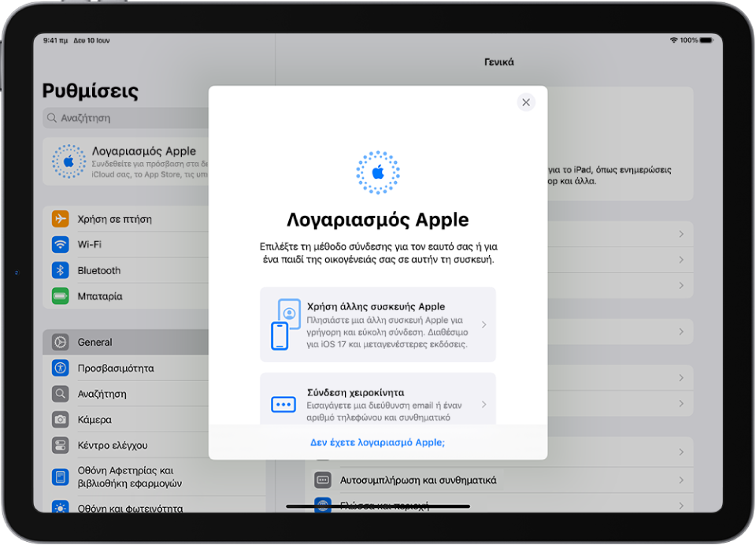Open Κέντρο ελέγχου settings row

[x=126, y=445]
